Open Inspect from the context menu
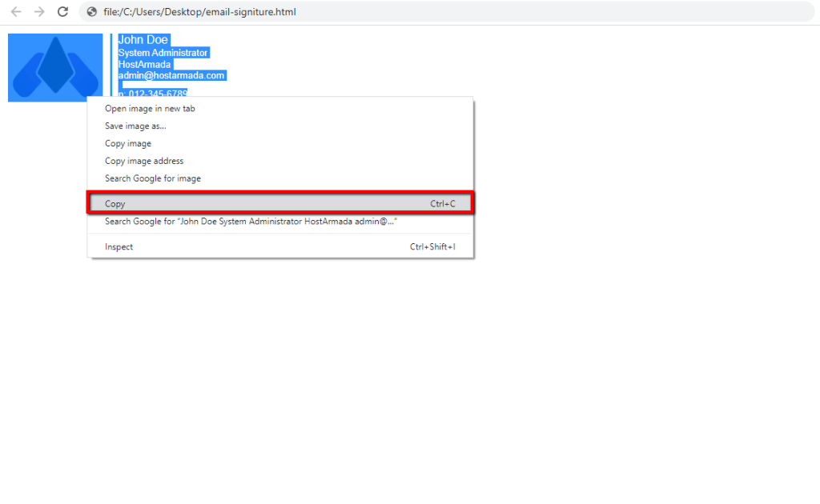This screenshot has height=504, width=820. tap(119, 246)
